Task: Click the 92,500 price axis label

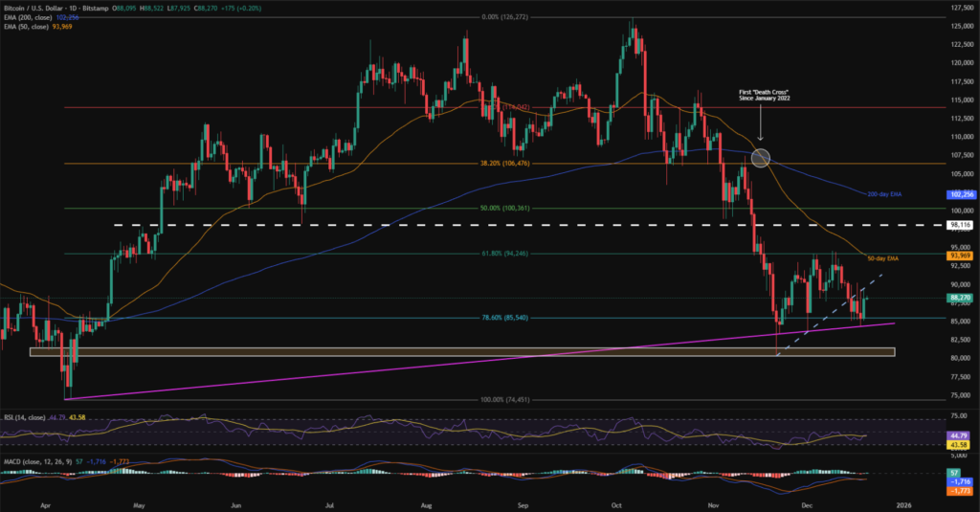Action: coord(963,266)
